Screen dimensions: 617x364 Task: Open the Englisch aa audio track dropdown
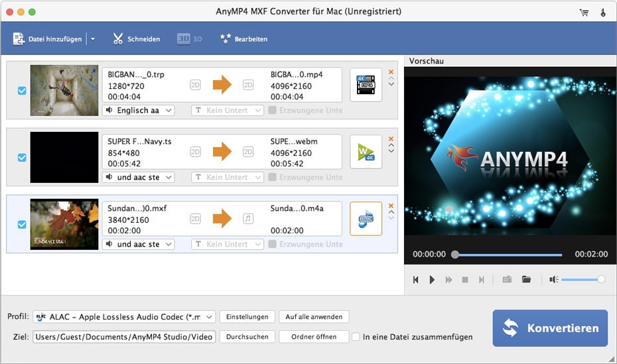(x=139, y=111)
